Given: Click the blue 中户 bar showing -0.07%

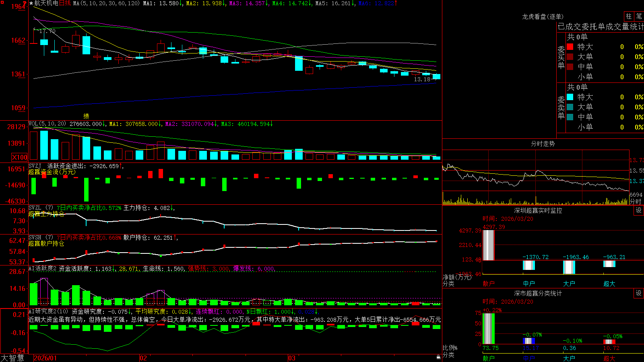Looking at the screenshot, I should click(529, 341).
